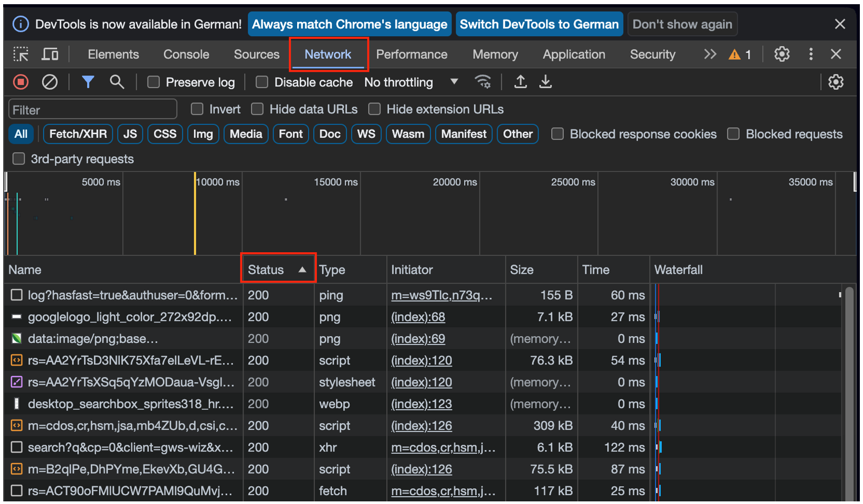Stop recording network log
This screenshot has width=863, height=504.
pyautogui.click(x=21, y=82)
